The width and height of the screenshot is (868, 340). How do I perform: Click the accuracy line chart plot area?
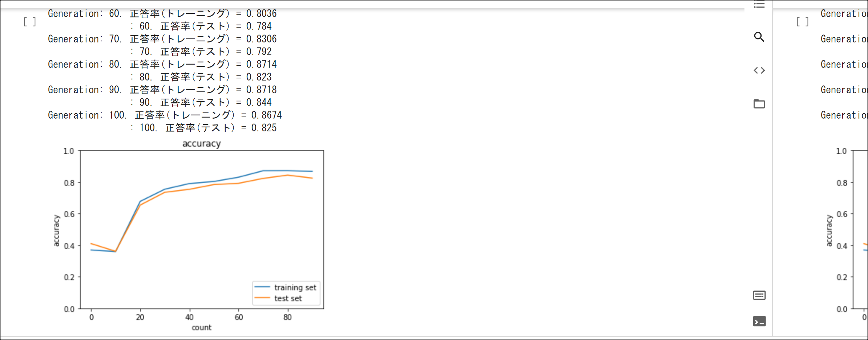(202, 230)
